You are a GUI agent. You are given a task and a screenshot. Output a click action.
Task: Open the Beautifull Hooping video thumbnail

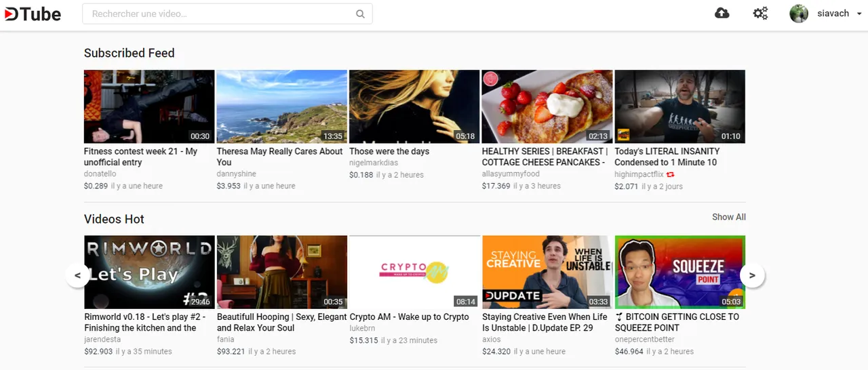(x=281, y=272)
